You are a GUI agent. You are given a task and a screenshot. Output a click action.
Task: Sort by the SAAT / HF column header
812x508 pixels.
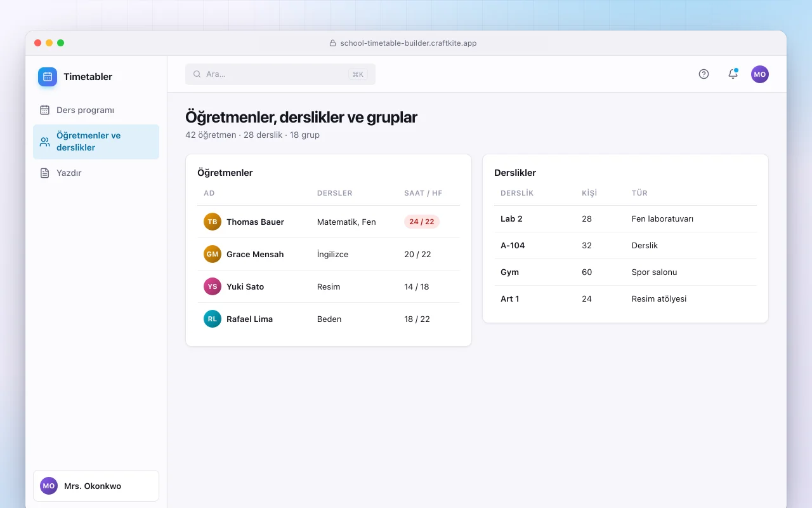[423, 193]
